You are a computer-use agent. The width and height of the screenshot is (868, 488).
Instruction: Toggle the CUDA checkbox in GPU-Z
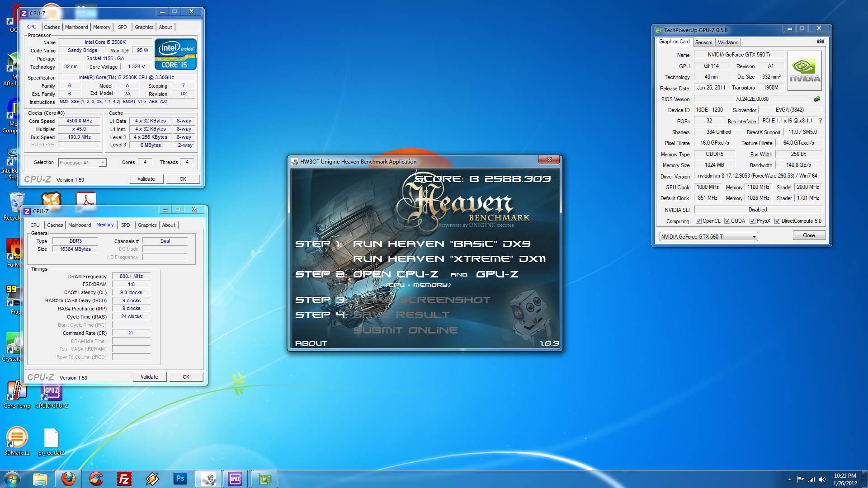tap(727, 221)
